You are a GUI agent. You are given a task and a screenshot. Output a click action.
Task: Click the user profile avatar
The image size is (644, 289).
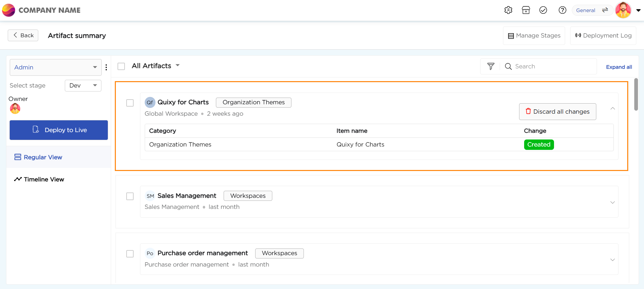[623, 10]
